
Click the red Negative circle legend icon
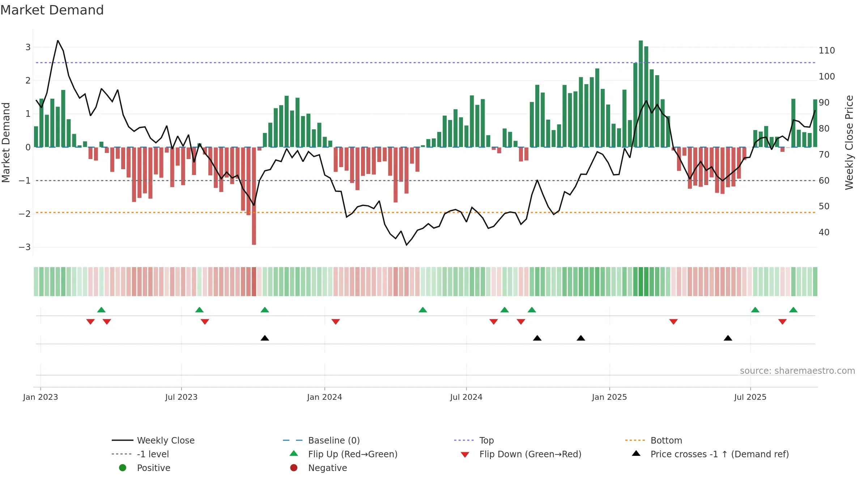pos(294,468)
